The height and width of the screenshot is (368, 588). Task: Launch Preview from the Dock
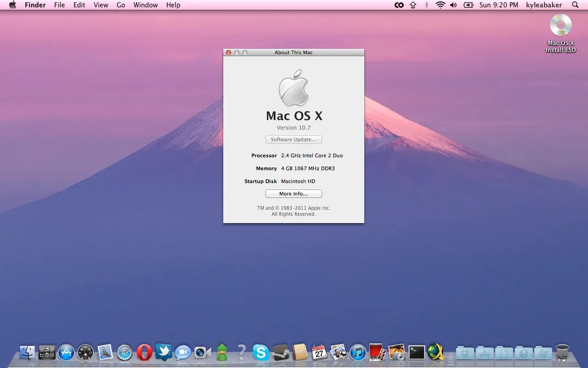pyautogui.click(x=339, y=352)
